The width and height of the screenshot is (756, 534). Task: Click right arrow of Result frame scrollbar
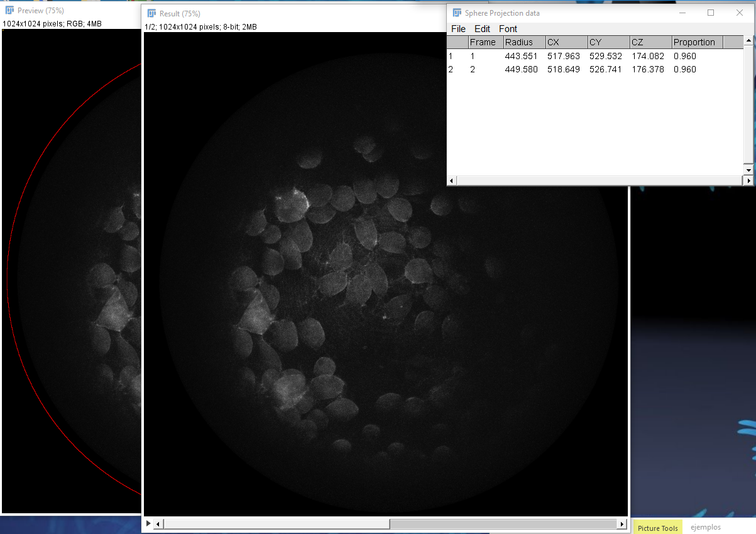tap(622, 524)
